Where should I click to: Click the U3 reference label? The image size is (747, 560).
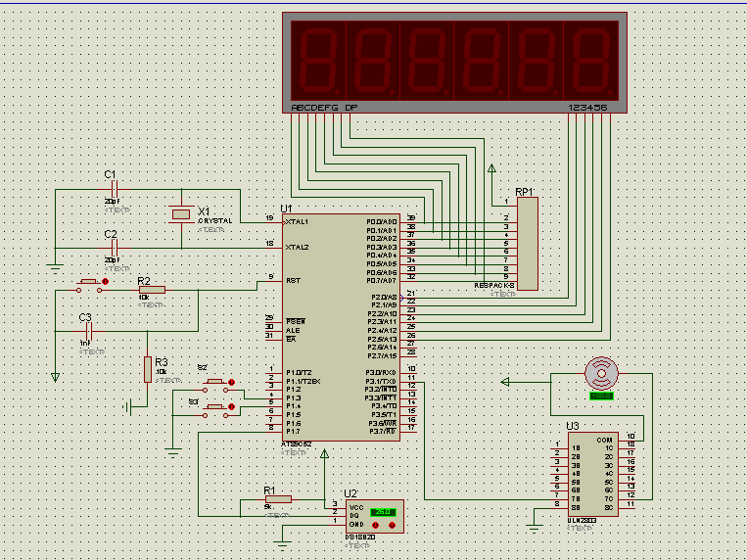[x=573, y=426]
